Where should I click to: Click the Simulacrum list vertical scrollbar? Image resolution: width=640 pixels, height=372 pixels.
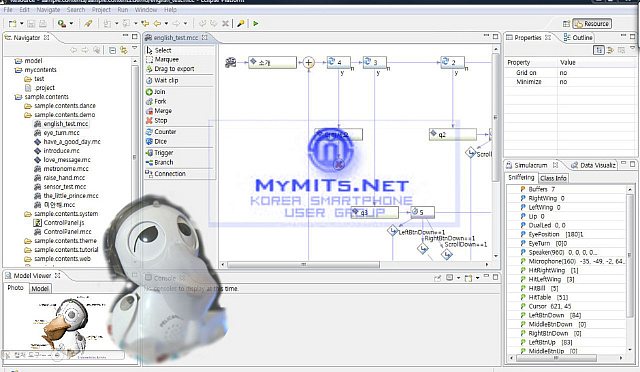click(629, 255)
